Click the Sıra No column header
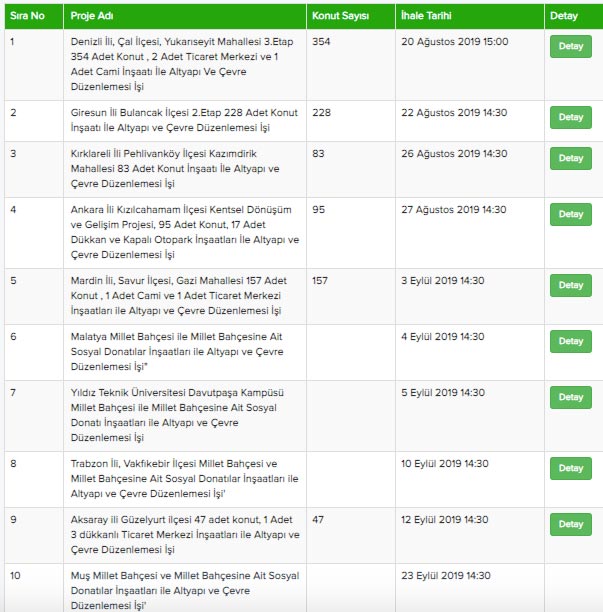Screen dimensions: 603x612 27,17
